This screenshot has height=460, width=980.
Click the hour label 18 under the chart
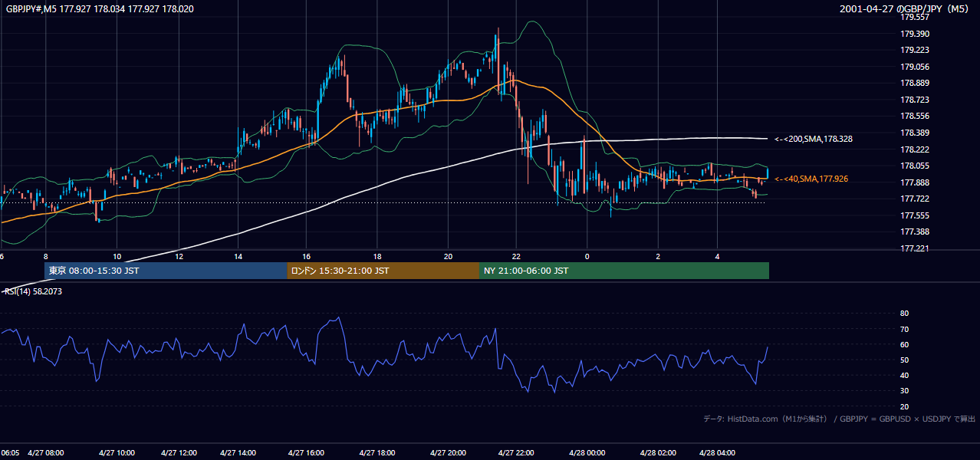tap(377, 257)
